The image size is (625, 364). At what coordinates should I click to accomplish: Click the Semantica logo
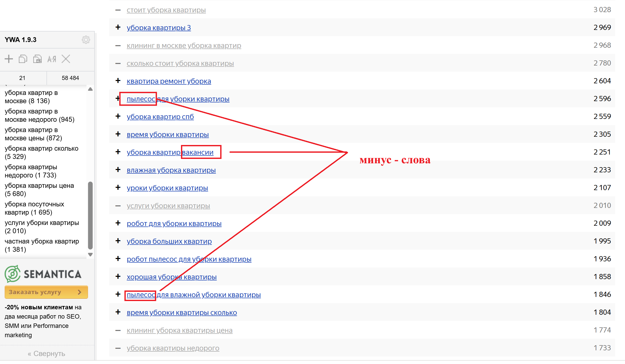coord(43,274)
